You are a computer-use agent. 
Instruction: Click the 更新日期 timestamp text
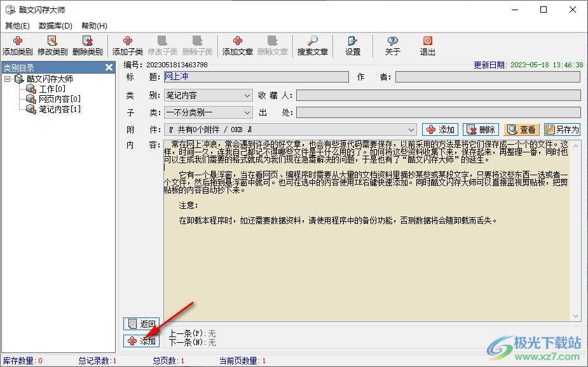coord(547,65)
